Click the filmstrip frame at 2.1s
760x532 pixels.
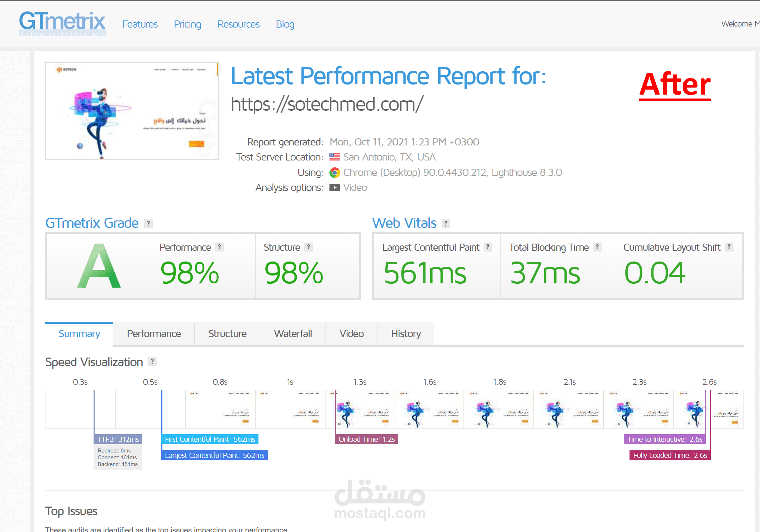click(569, 409)
